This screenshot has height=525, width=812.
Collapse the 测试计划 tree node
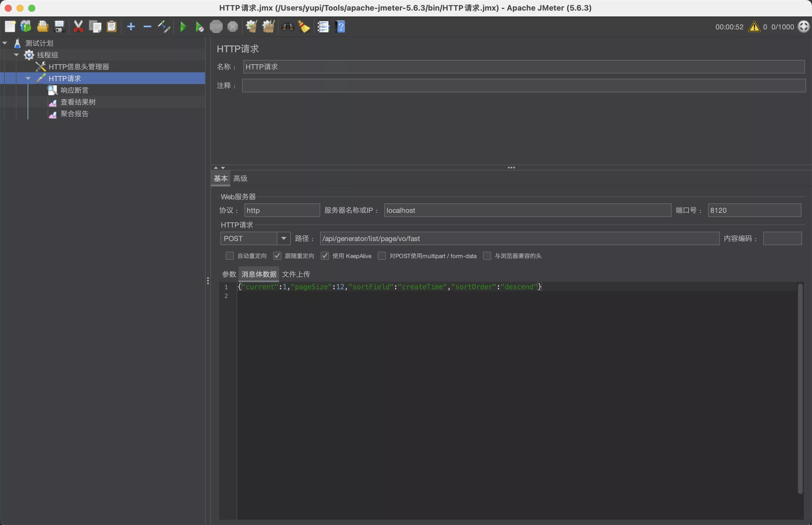coord(5,43)
